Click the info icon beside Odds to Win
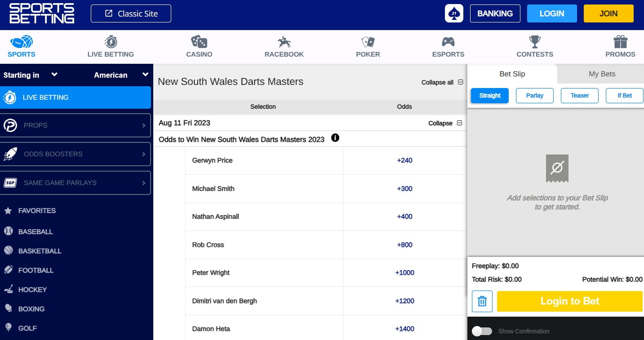Viewport: 644px width, 340px height. coord(335,138)
